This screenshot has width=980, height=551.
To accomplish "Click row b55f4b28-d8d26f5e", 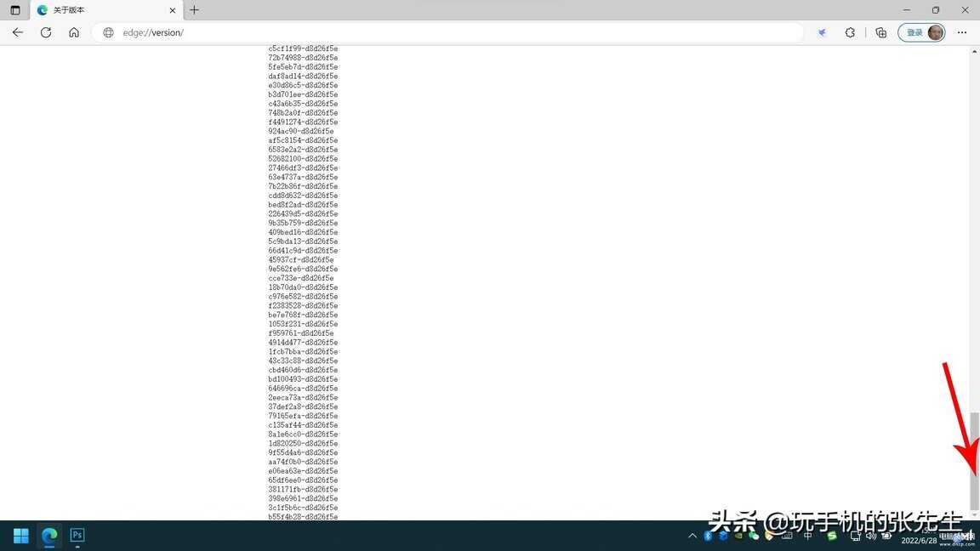I will tap(303, 517).
